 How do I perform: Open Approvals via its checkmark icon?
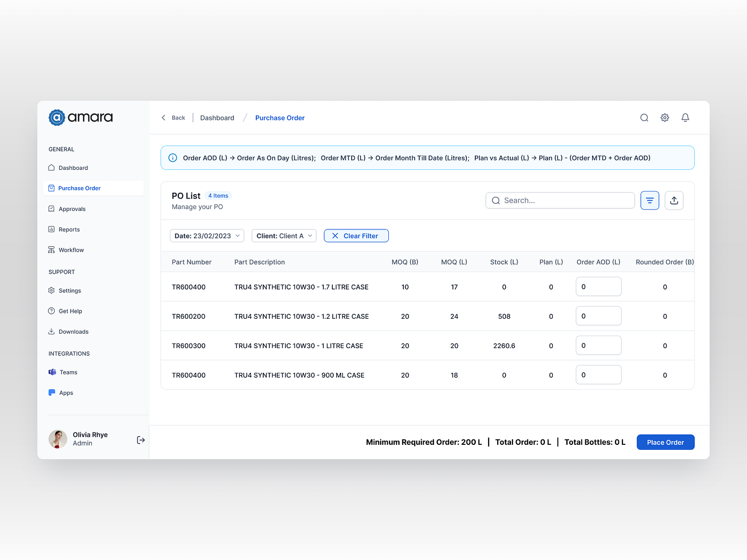(x=52, y=209)
